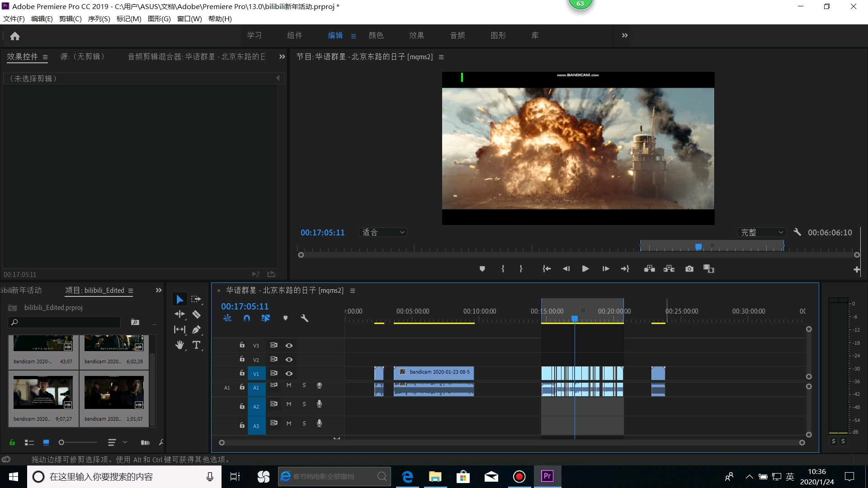Open the 序列(S) menu
868x488 pixels.
99,19
